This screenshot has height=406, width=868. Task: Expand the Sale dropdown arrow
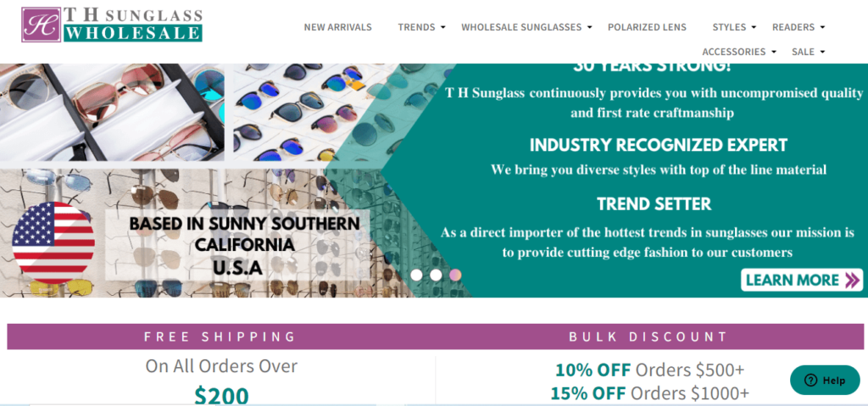[822, 52]
